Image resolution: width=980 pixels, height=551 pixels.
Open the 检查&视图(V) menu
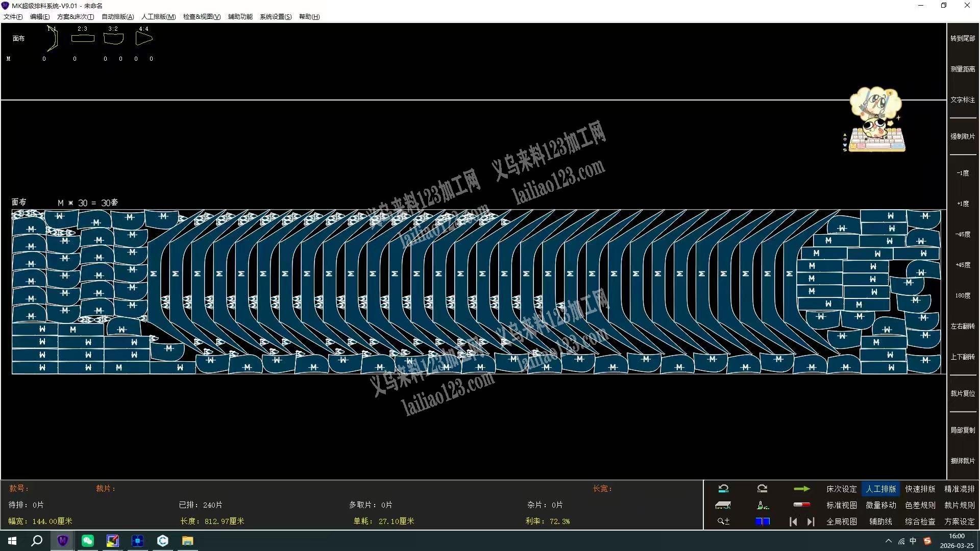point(202,17)
